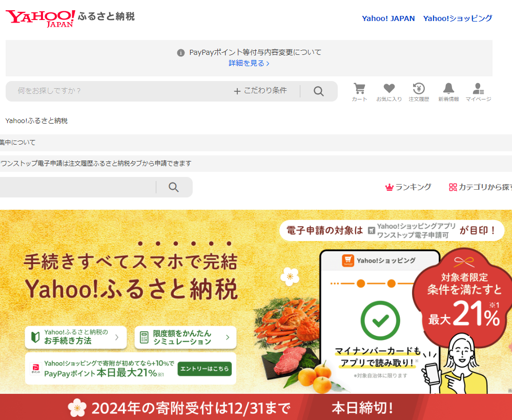Click the beginner leaf icon in お手続き方法
Image resolution: width=512 pixels, height=420 pixels.
(35, 337)
